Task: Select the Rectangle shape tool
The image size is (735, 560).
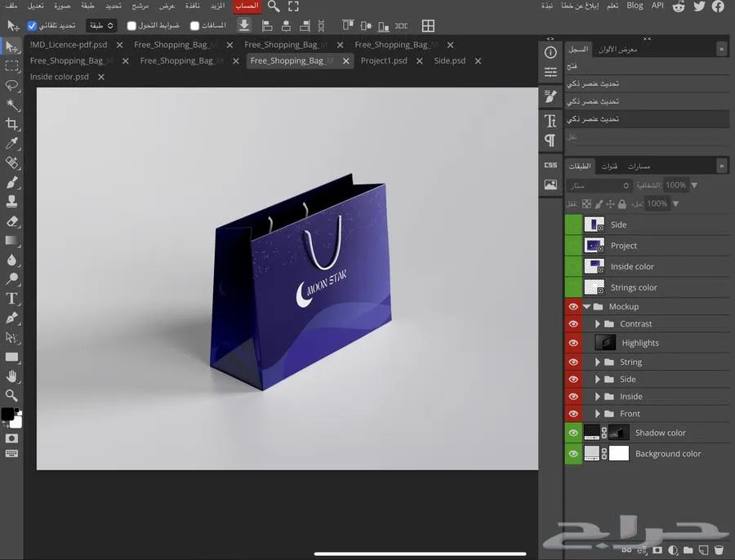Action: (11, 357)
